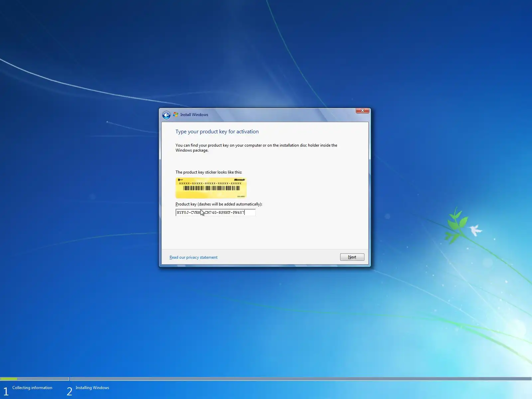Open the Read our privacy statement link
532x399 pixels.
(194, 257)
